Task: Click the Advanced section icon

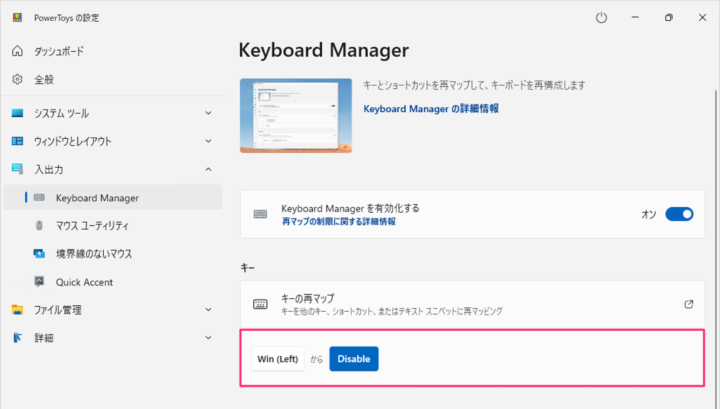Action: point(17,338)
